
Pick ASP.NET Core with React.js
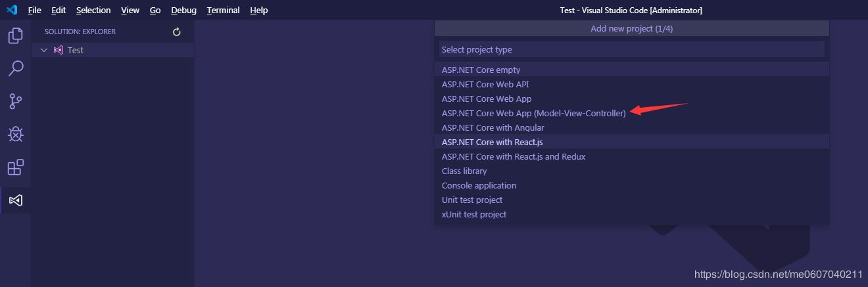point(492,142)
